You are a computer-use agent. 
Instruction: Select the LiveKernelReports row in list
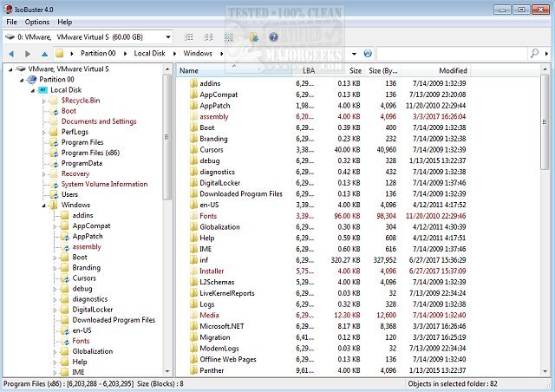coord(323,293)
